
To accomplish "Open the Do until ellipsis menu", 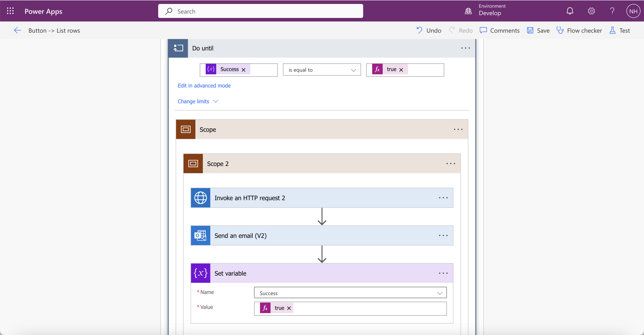I will click(x=466, y=48).
